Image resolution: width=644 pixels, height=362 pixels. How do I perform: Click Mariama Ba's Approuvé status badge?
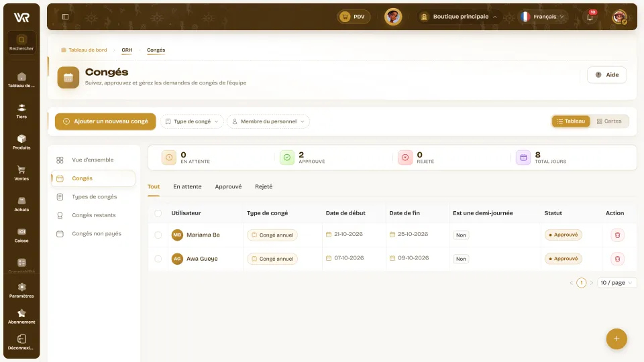coord(563,235)
